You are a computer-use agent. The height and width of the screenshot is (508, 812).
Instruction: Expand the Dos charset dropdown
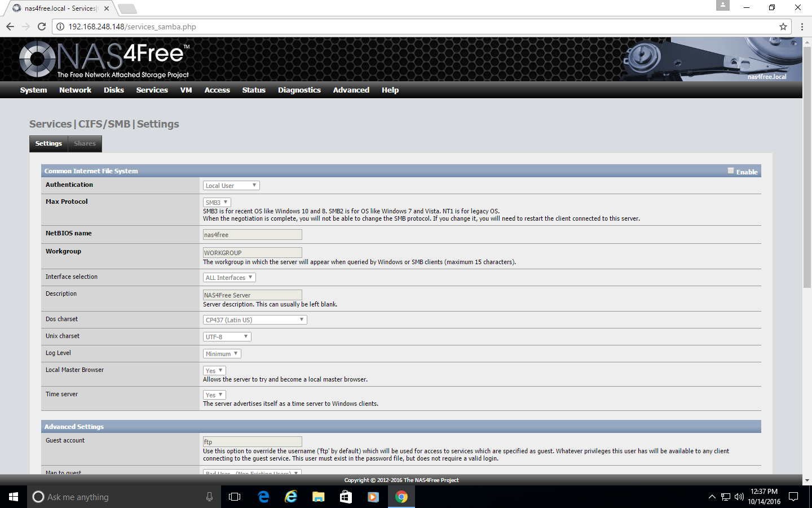255,320
